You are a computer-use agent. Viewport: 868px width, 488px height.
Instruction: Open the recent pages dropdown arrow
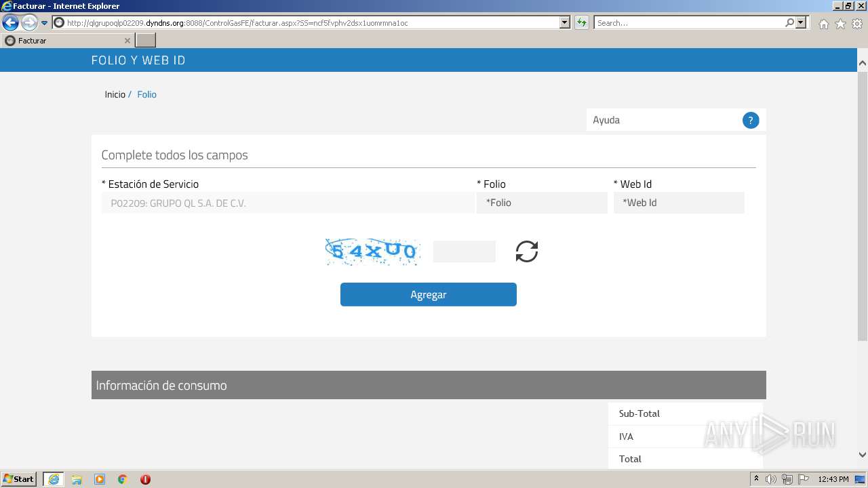click(45, 23)
